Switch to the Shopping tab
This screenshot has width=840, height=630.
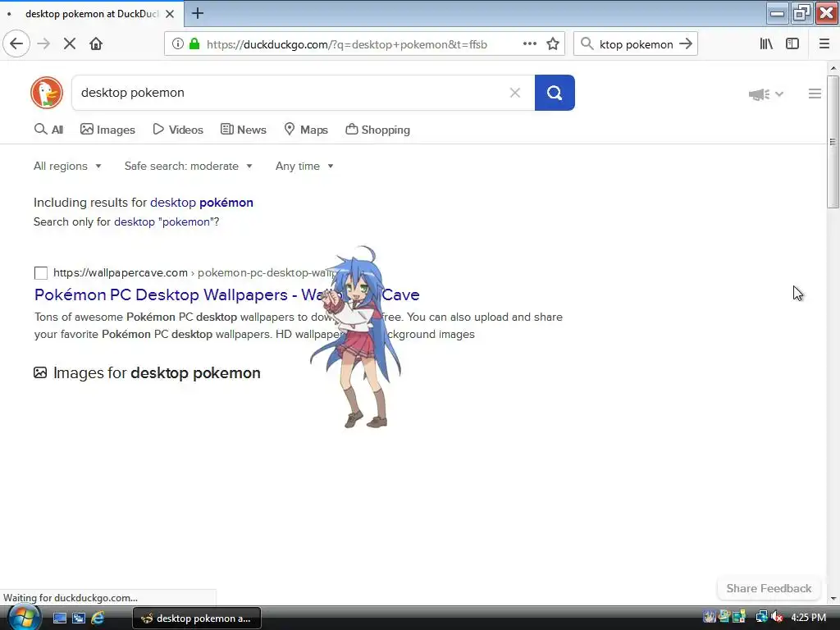point(377,130)
